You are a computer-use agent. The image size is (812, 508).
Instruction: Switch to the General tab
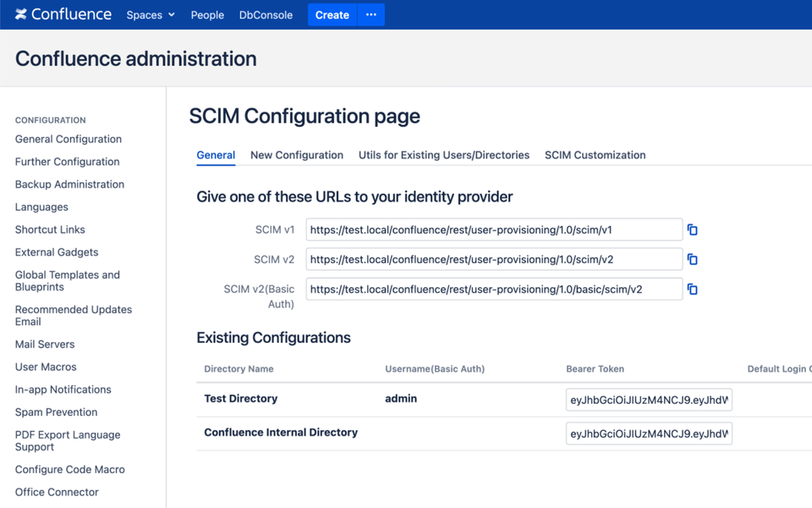216,155
